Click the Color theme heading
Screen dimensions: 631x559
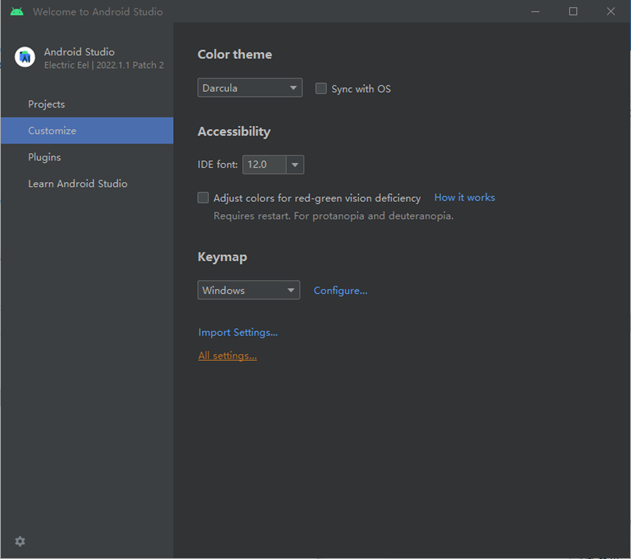coord(235,54)
